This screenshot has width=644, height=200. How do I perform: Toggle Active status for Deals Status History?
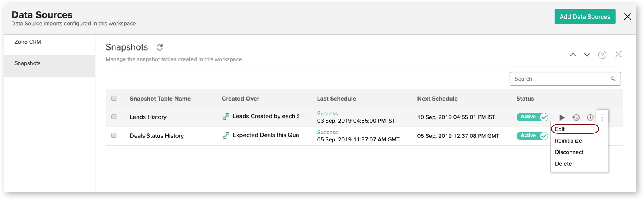pos(532,136)
